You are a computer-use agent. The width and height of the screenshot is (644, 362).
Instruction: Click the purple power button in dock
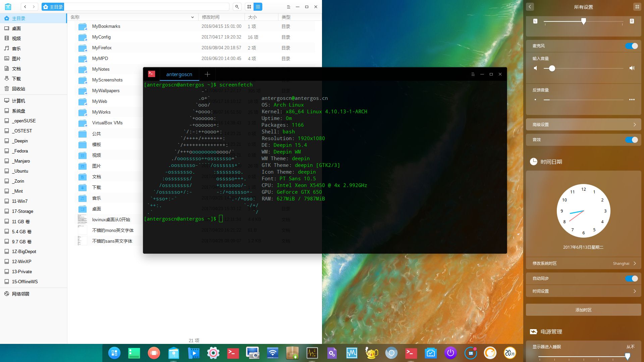450,353
